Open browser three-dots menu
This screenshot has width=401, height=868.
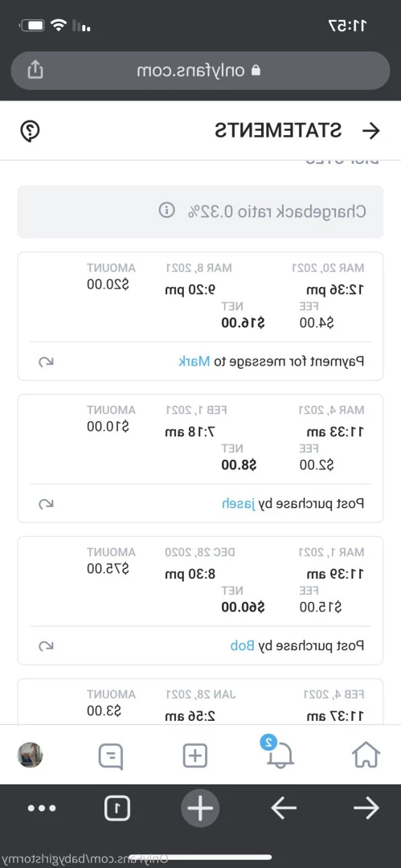[42, 809]
